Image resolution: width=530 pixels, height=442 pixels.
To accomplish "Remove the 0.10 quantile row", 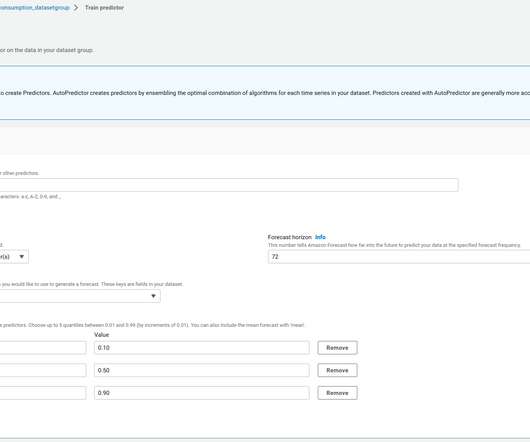I will (337, 348).
